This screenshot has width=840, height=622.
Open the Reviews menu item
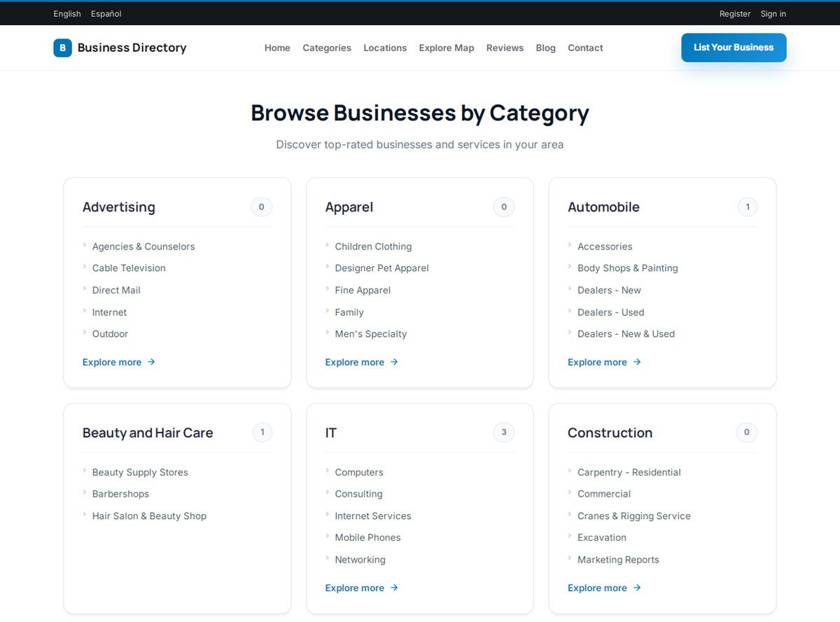coord(505,48)
